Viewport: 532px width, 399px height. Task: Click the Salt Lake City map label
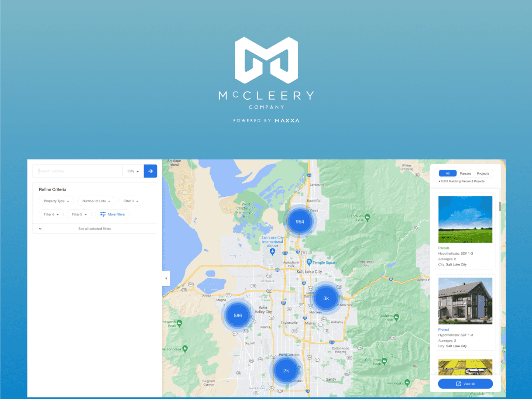click(x=309, y=272)
